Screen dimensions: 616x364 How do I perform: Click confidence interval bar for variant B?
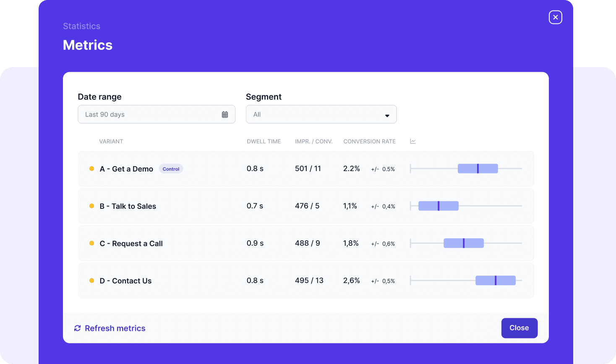pos(439,206)
